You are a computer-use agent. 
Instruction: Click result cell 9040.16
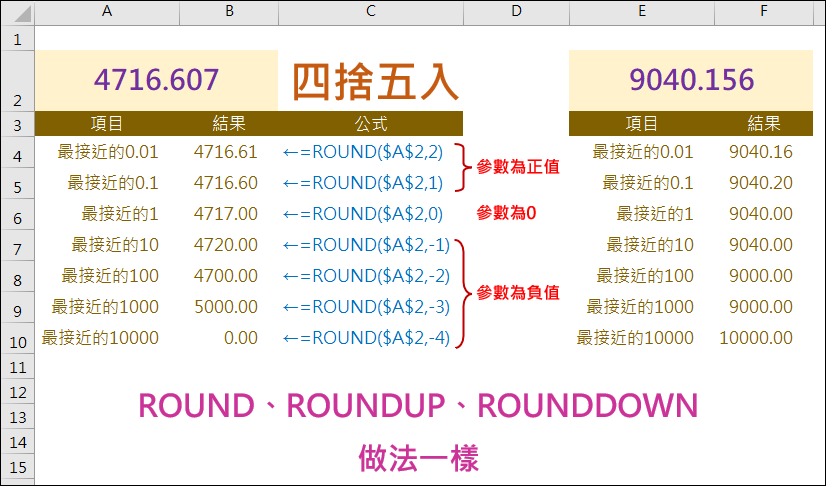click(x=761, y=152)
